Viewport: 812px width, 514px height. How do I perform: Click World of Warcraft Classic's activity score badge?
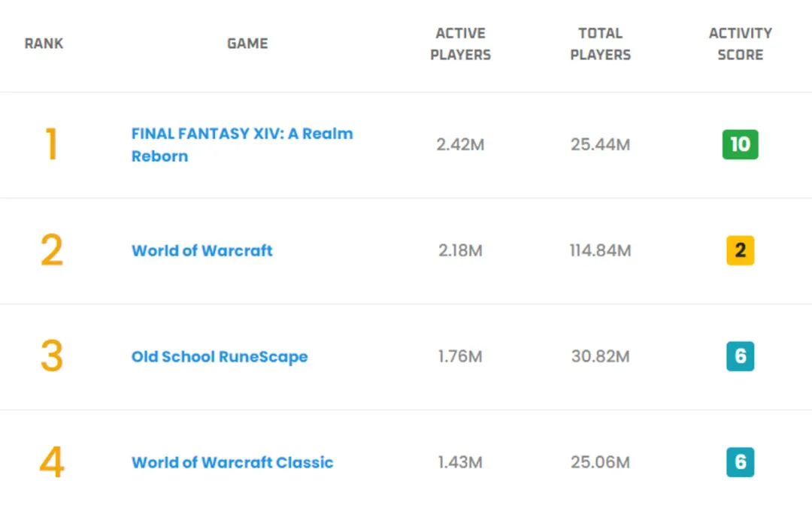coord(740,463)
